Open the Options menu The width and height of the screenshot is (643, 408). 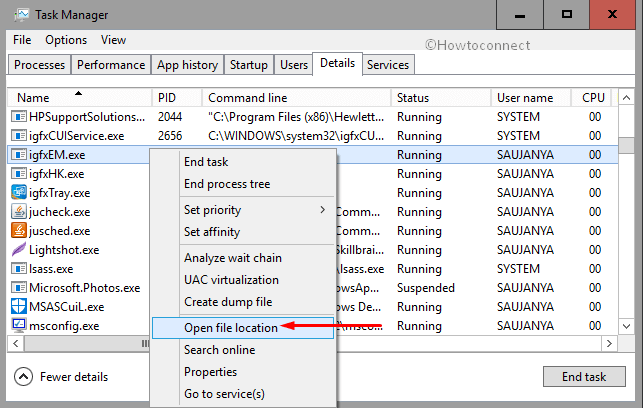[66, 40]
